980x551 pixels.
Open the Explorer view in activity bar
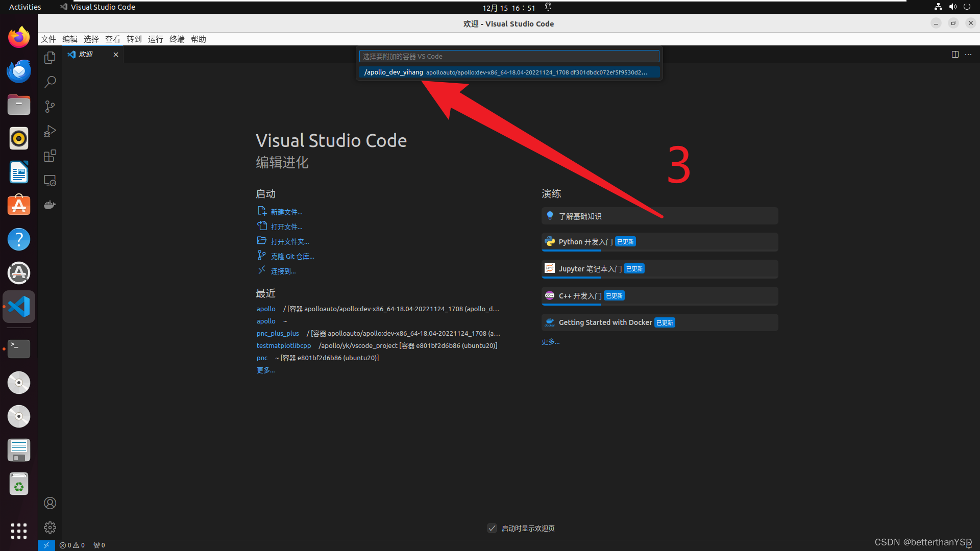coord(50,58)
